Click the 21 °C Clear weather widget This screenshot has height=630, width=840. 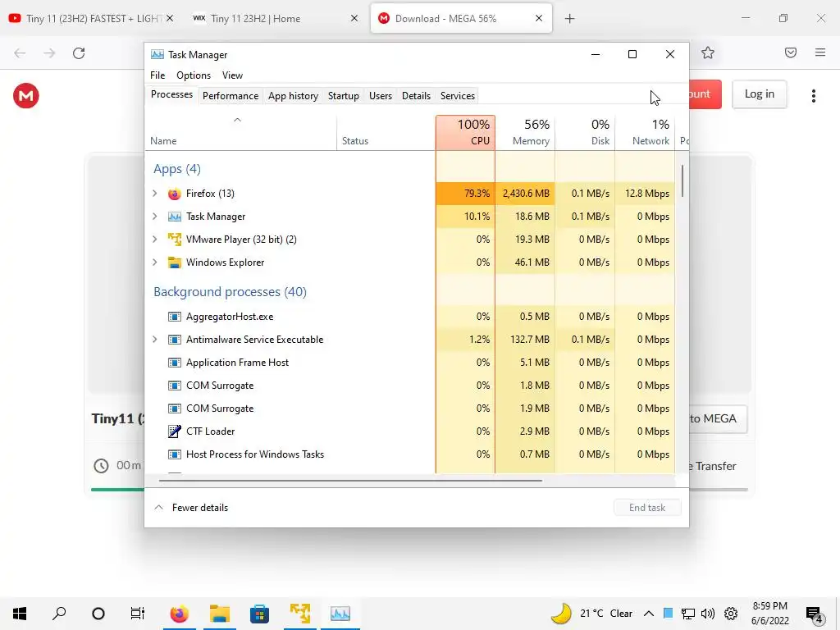[592, 614]
